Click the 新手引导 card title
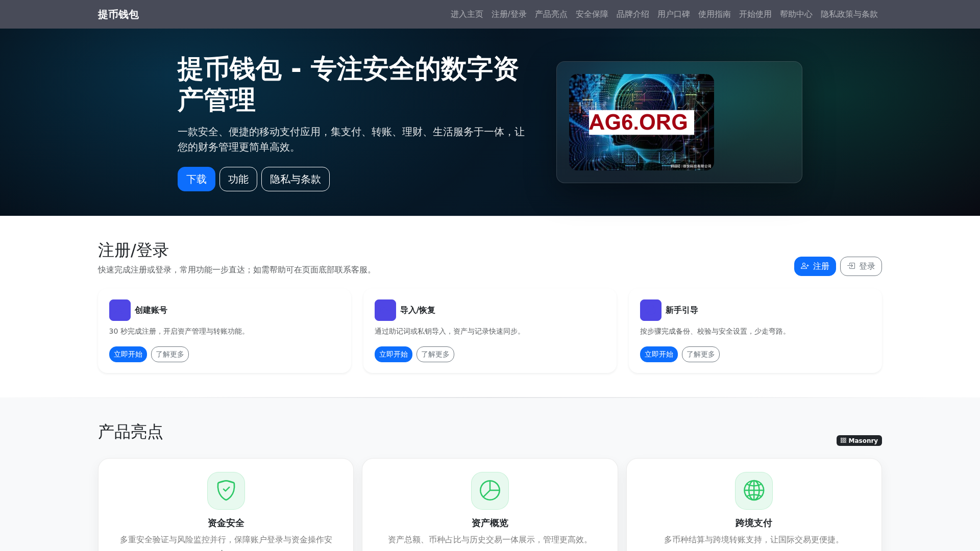 tap(682, 310)
